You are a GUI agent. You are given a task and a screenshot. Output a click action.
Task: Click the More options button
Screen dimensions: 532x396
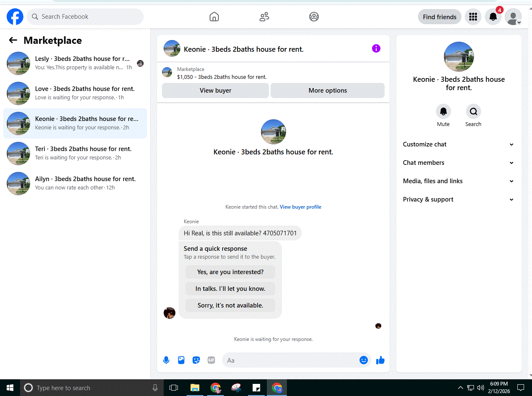click(328, 91)
